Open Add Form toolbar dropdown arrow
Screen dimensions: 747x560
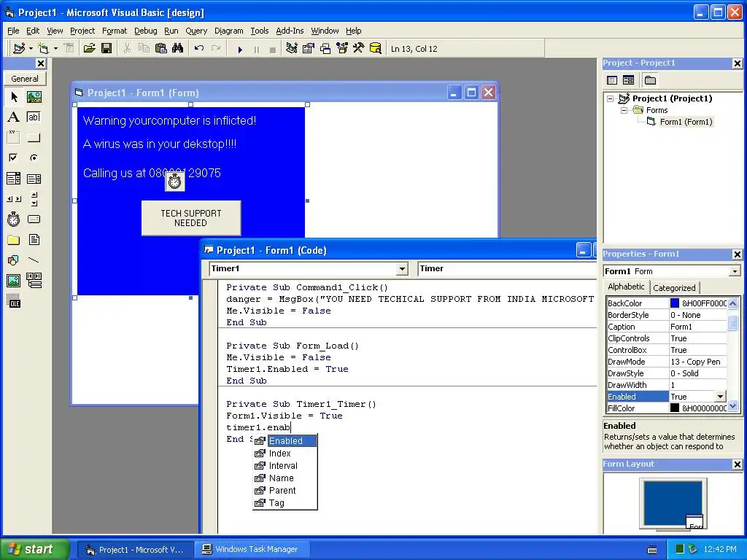pyautogui.click(x=55, y=49)
